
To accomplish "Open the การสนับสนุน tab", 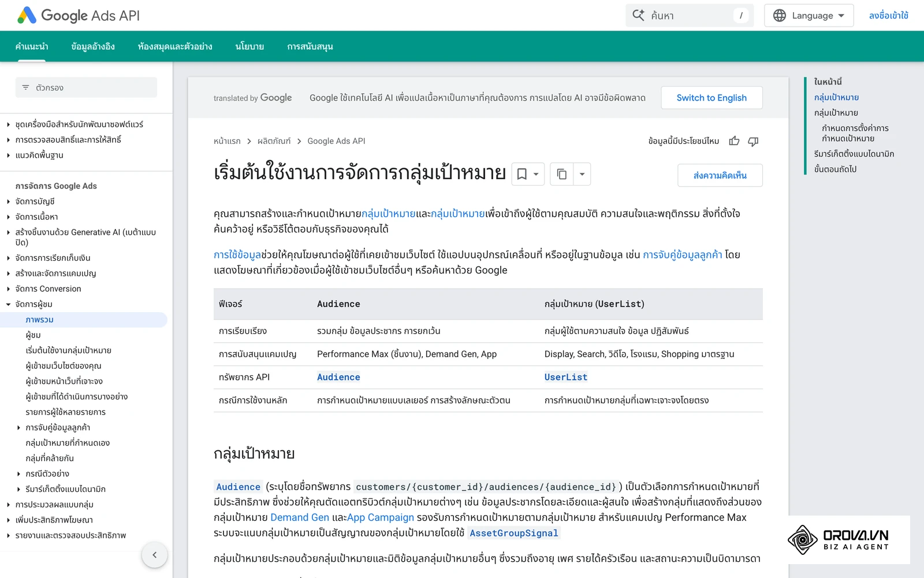I will (x=310, y=46).
